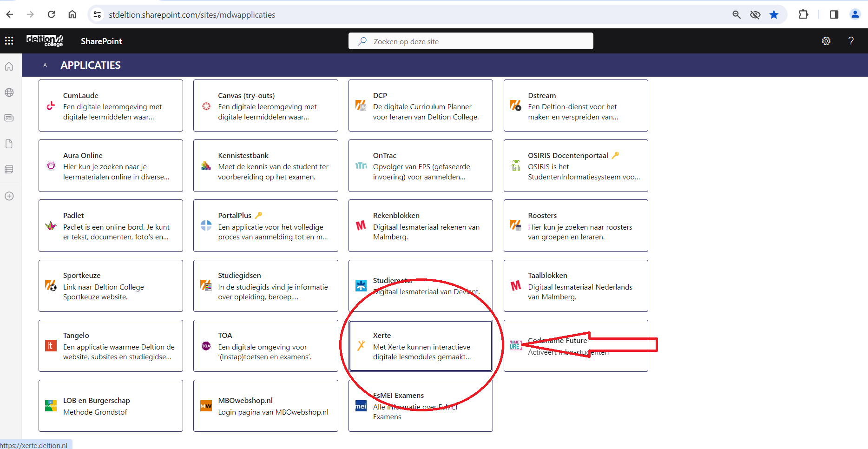Screen dimensions: 868x449
Task: Open site information dropdown in address bar
Action: click(x=97, y=14)
